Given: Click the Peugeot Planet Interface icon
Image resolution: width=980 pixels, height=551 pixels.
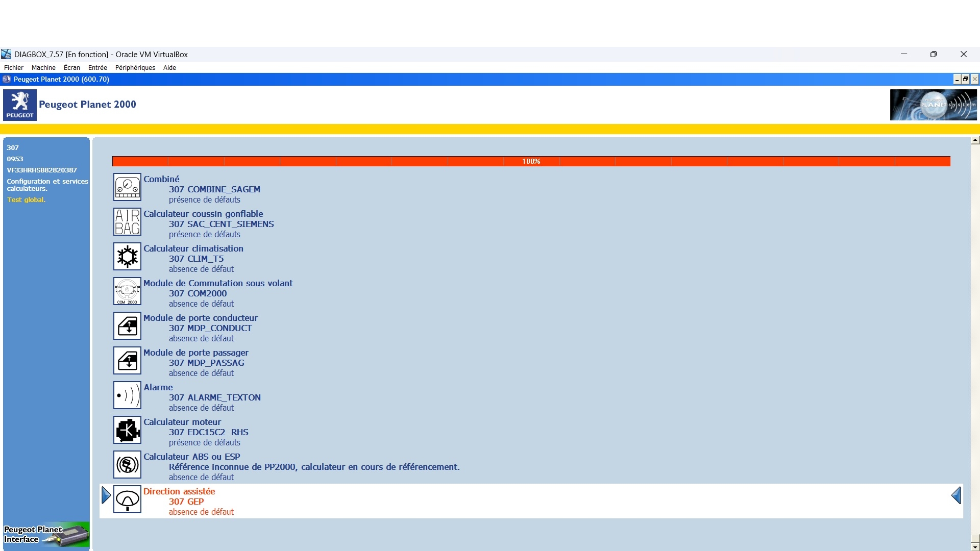Looking at the screenshot, I should click(46, 535).
